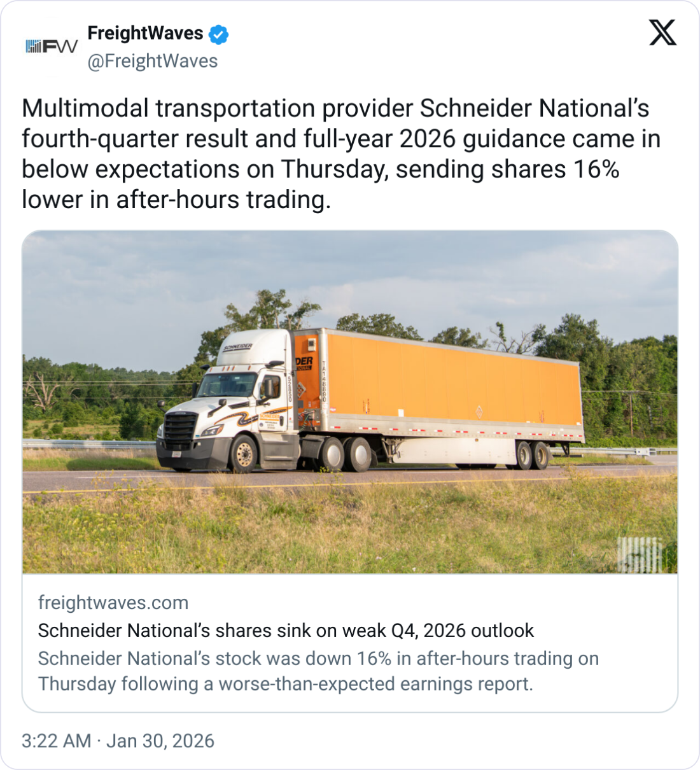Click the article description below the headline
Screen dimensions: 700x770
click(x=318, y=671)
